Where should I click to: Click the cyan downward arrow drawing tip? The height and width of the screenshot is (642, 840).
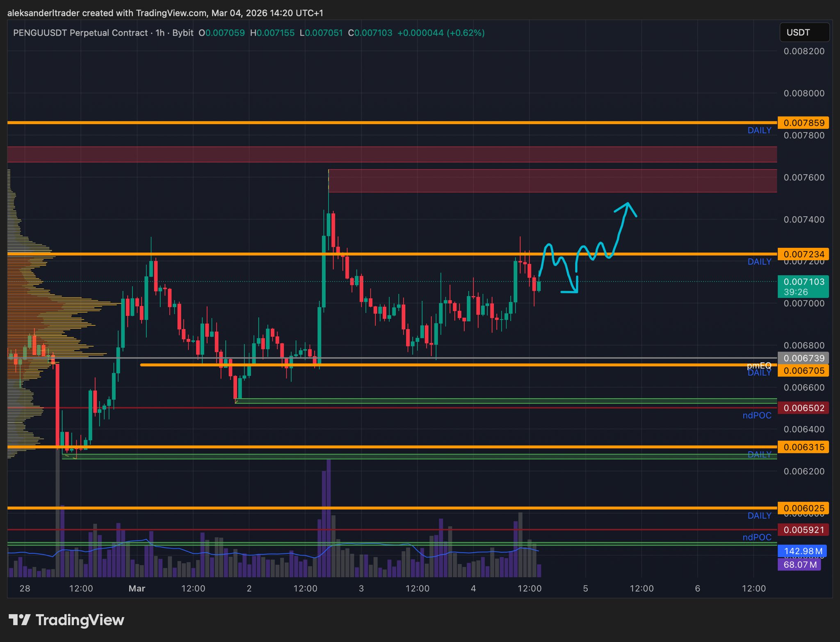coord(576,291)
